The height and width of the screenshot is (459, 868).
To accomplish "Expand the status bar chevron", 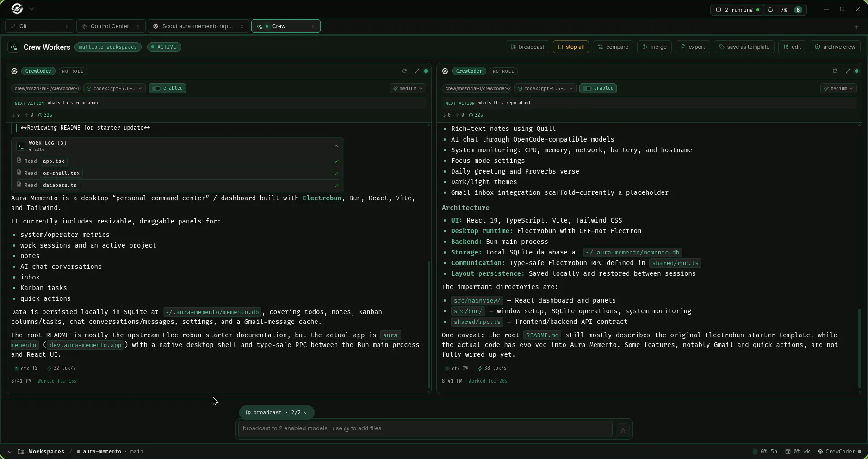I will [9, 452].
